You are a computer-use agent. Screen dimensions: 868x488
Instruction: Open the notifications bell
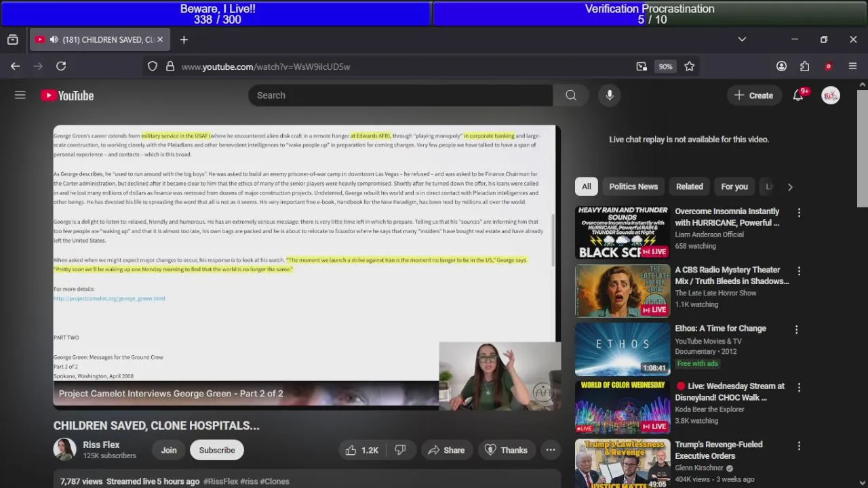coord(798,96)
